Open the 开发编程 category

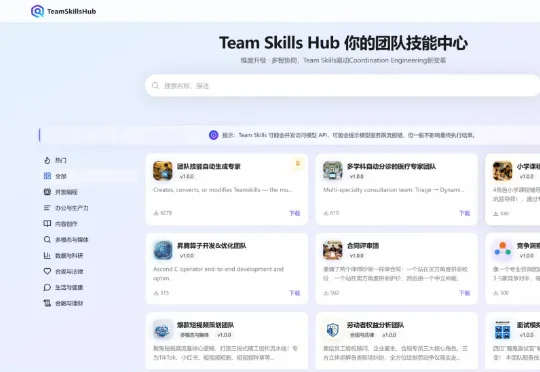[x=60, y=192]
